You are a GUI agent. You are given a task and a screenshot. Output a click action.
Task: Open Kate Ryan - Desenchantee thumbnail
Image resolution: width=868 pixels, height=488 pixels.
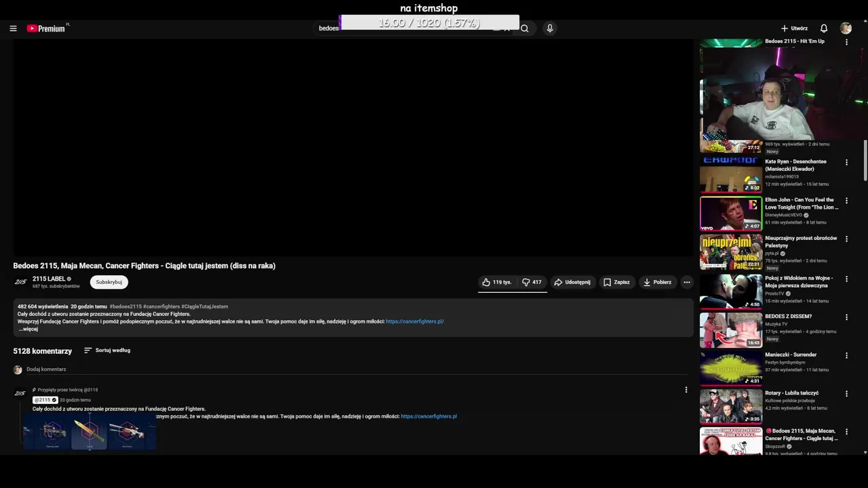tap(731, 176)
